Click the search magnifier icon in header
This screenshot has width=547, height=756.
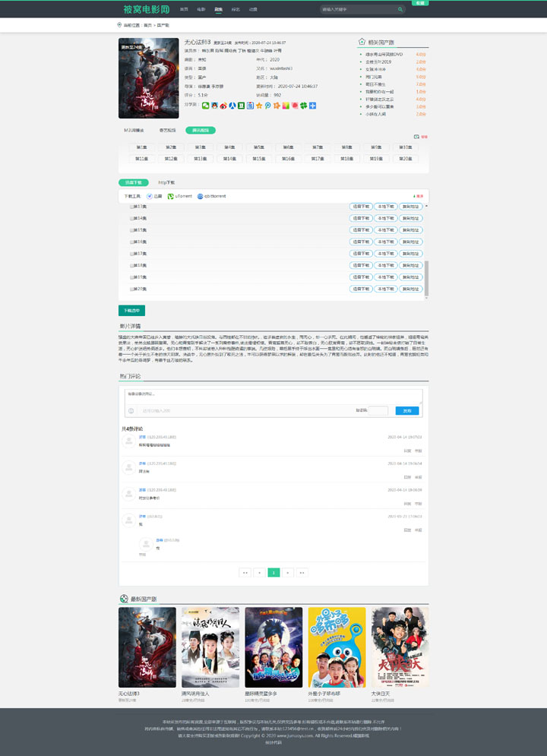pos(400,10)
